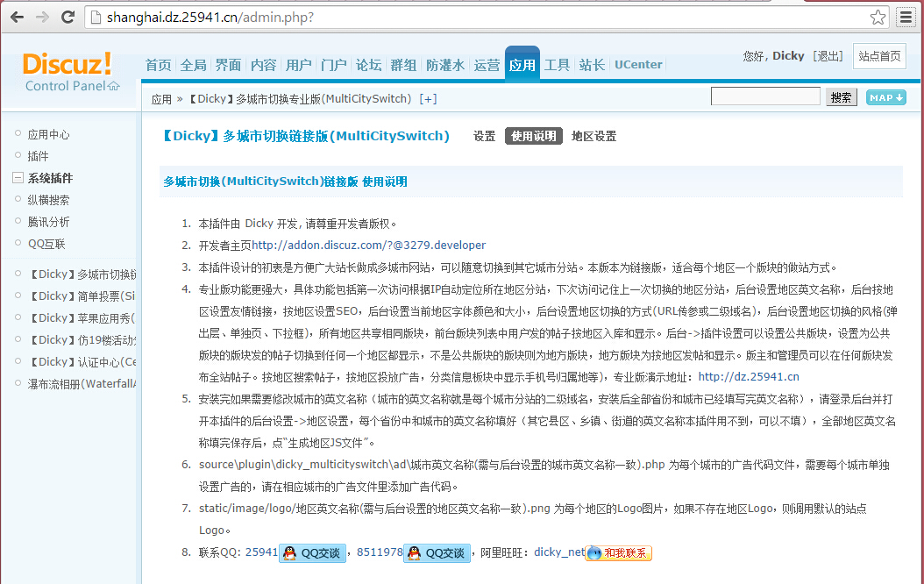Click the 多城市切换专业版 breadcrumb title
Screen dimensions: 924x584
[x=299, y=99]
